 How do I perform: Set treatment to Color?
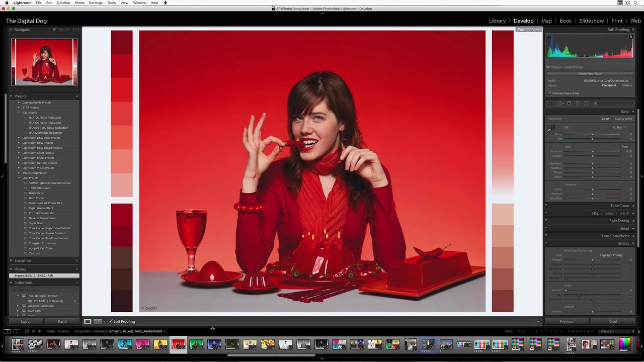pyautogui.click(x=605, y=119)
